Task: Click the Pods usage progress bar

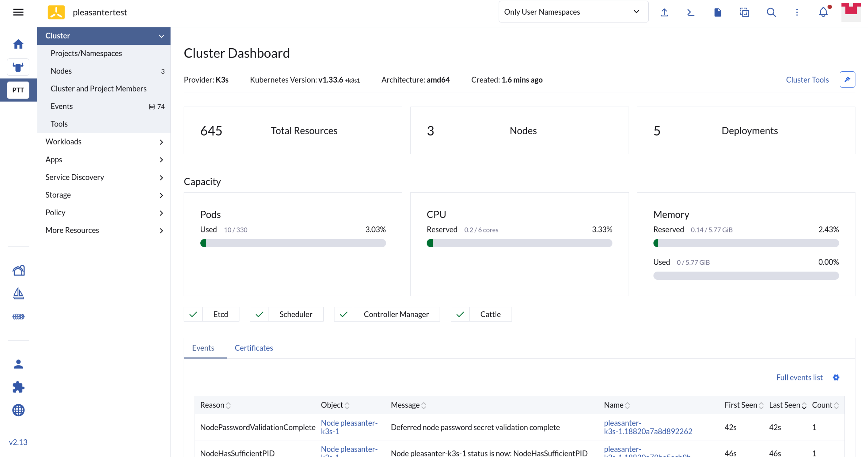Action: [293, 243]
